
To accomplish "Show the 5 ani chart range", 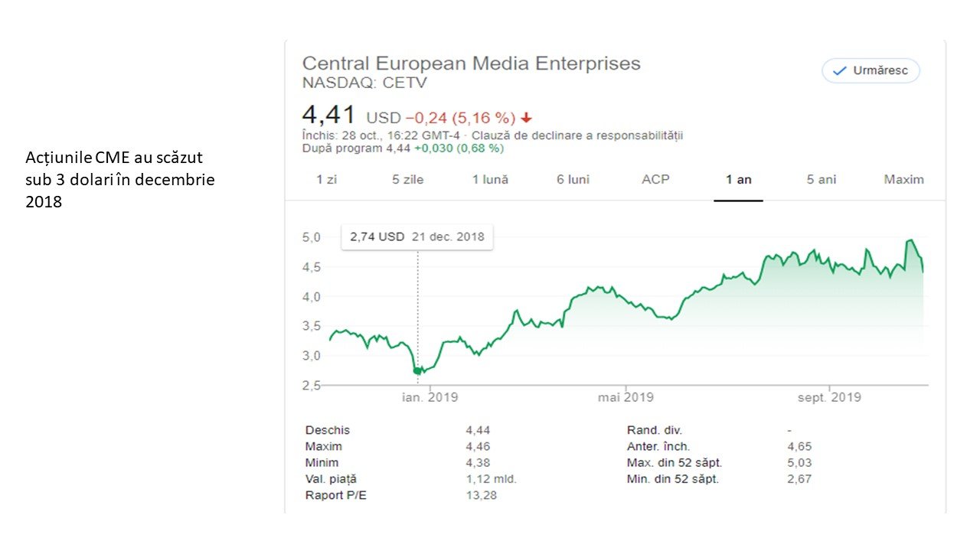I will pos(821,180).
